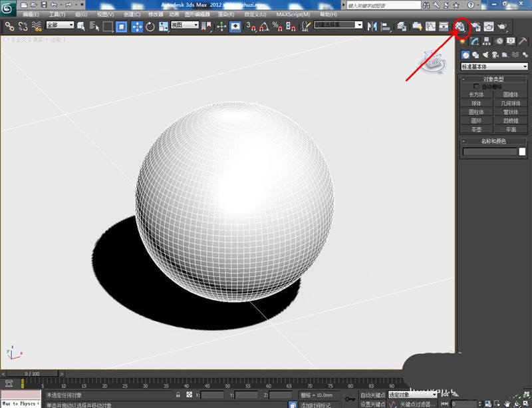Click the Render teapot icon
The image size is (532, 408).
(502, 27)
